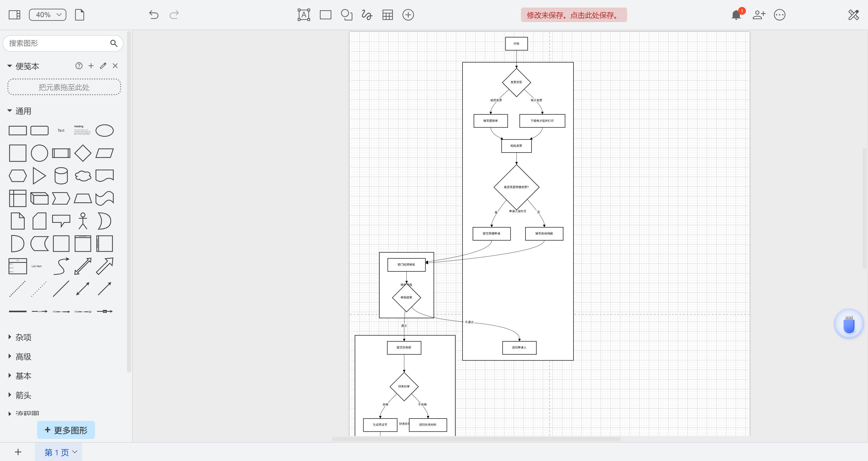Pick the diamond shape from palette

(x=83, y=153)
